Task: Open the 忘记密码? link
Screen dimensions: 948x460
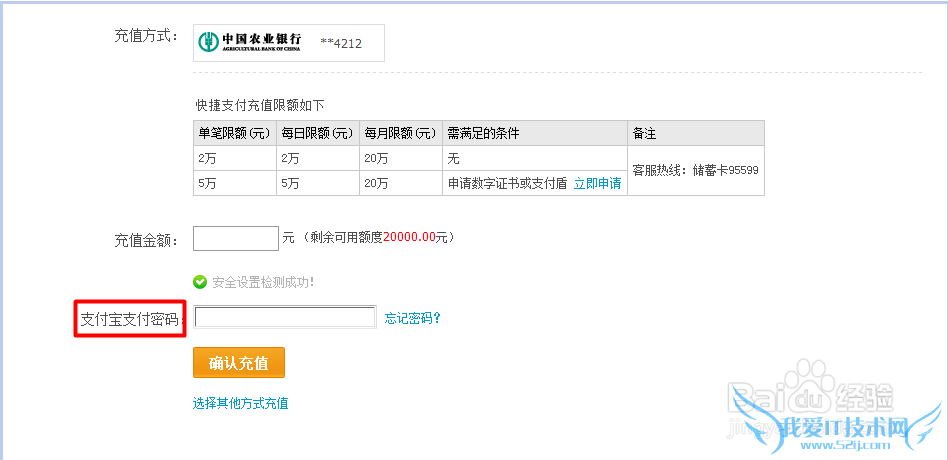Action: click(413, 318)
